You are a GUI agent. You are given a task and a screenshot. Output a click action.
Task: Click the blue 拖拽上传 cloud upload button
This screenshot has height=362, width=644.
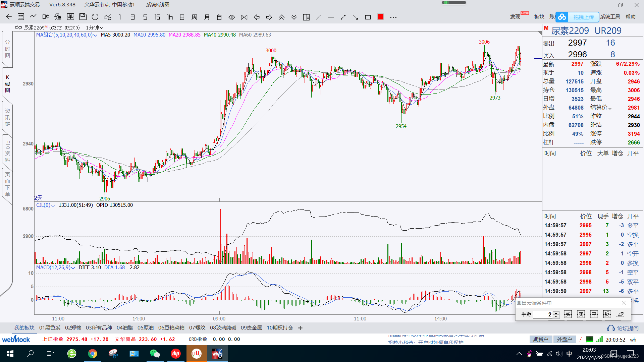pos(578,17)
